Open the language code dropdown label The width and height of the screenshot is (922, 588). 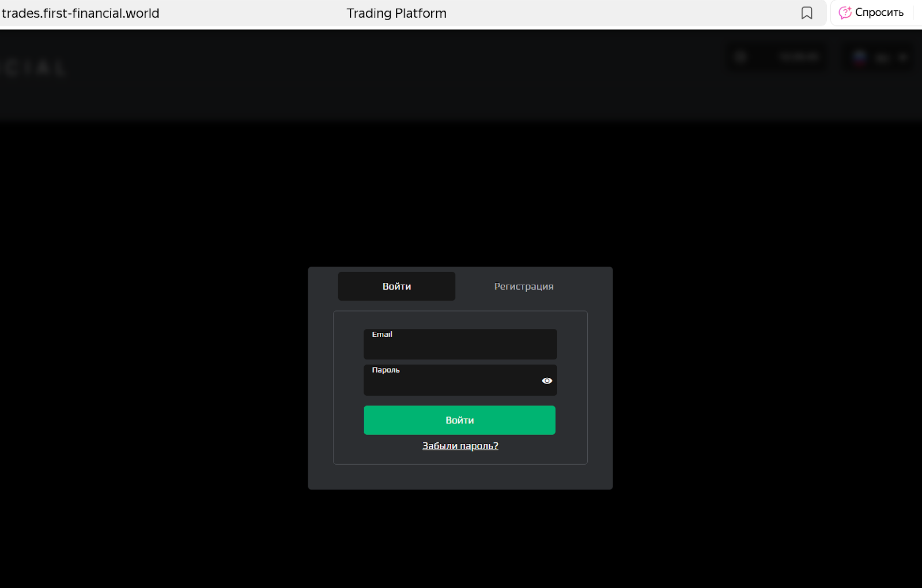883,58
